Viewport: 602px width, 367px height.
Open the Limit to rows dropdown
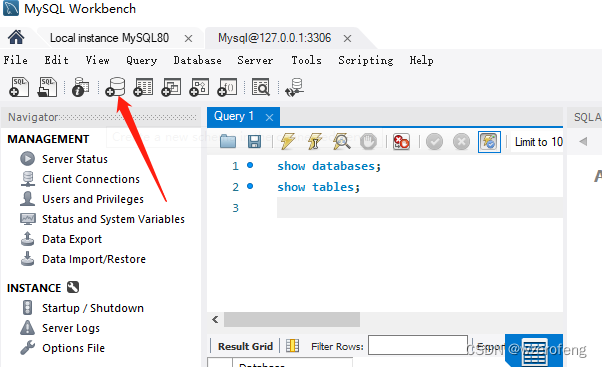[538, 142]
